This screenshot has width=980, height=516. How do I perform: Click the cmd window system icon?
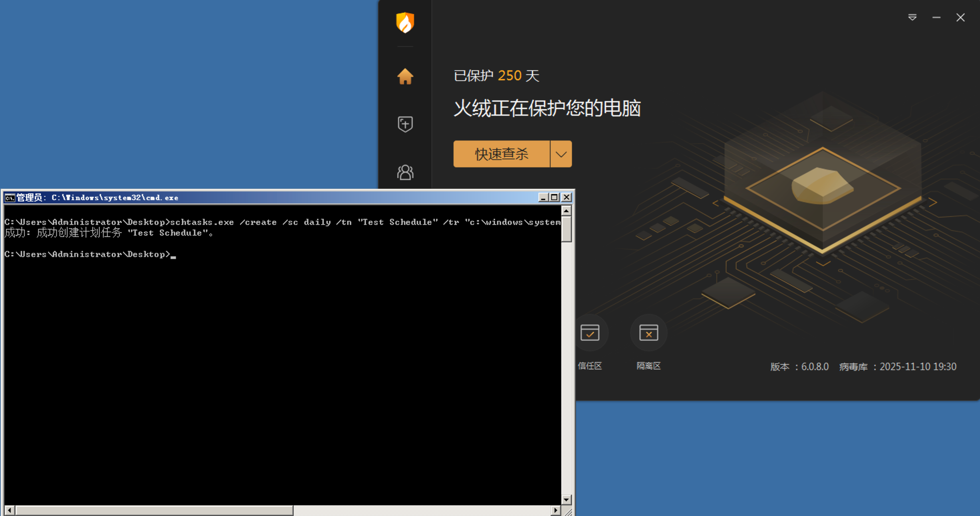(9, 197)
